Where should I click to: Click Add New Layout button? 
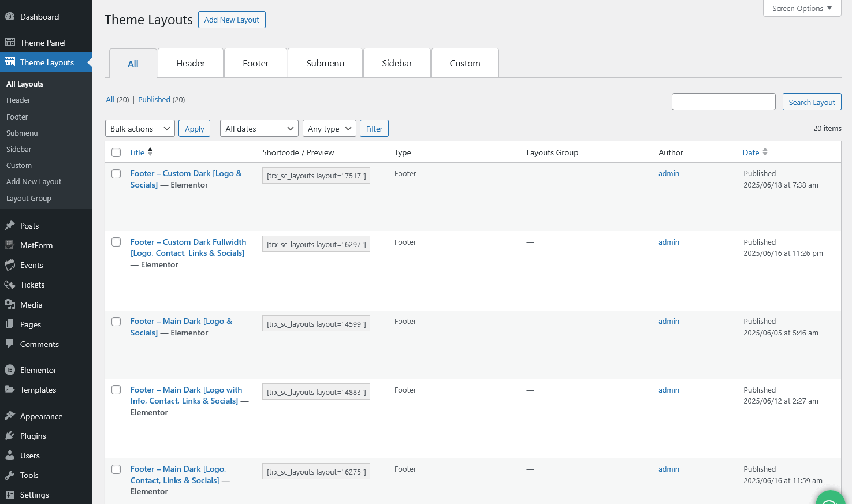click(232, 20)
